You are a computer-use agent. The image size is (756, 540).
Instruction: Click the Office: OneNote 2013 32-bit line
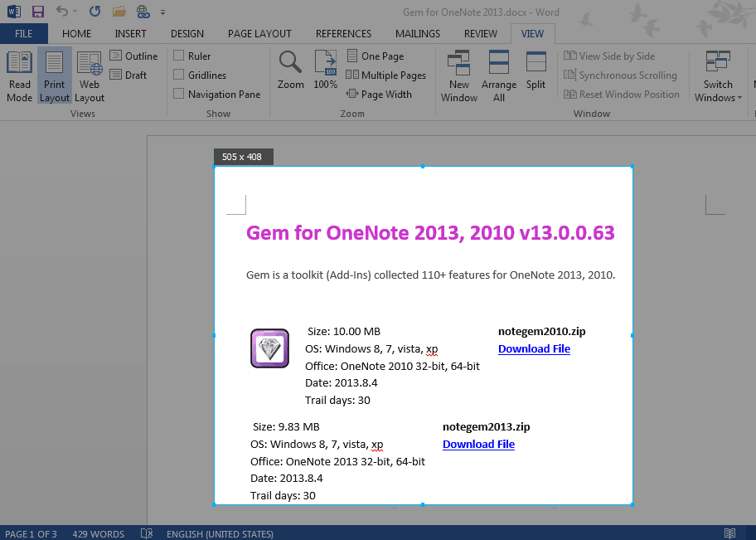pos(337,461)
